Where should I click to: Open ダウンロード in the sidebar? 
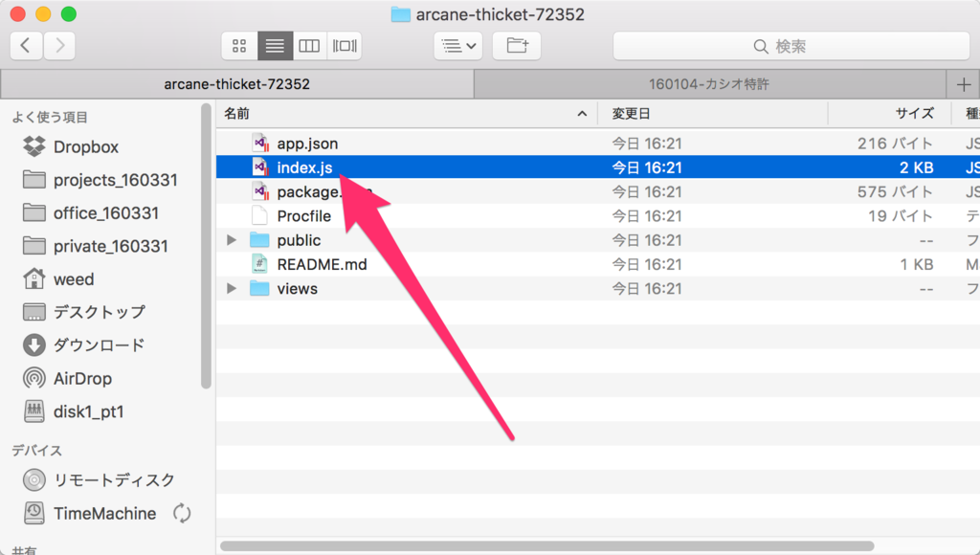point(84,345)
